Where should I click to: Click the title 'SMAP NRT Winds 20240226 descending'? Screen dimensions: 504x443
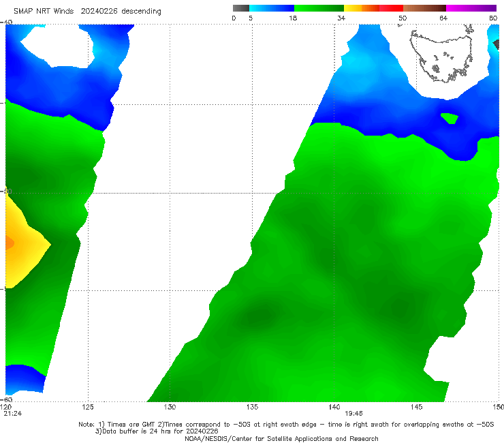tap(87, 12)
